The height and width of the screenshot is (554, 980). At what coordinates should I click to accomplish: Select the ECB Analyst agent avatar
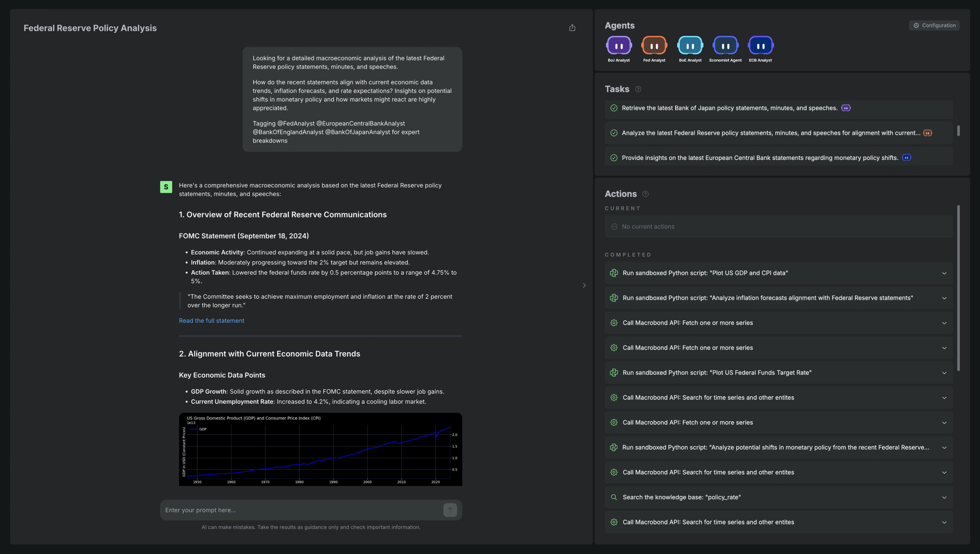point(760,46)
